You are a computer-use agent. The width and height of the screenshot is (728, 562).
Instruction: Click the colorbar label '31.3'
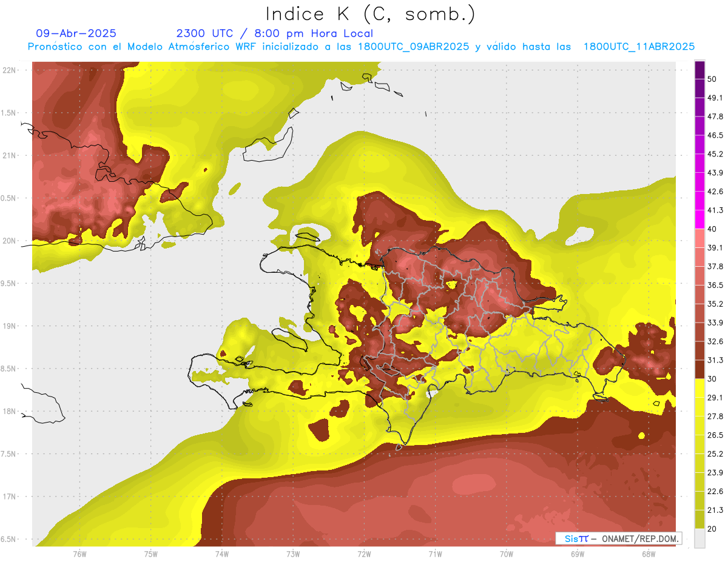[x=715, y=360]
